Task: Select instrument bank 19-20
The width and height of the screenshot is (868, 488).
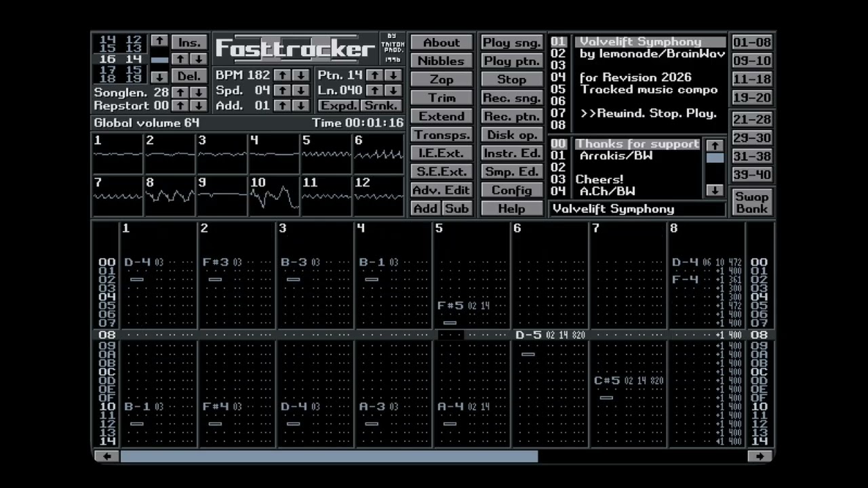Action: click(752, 98)
